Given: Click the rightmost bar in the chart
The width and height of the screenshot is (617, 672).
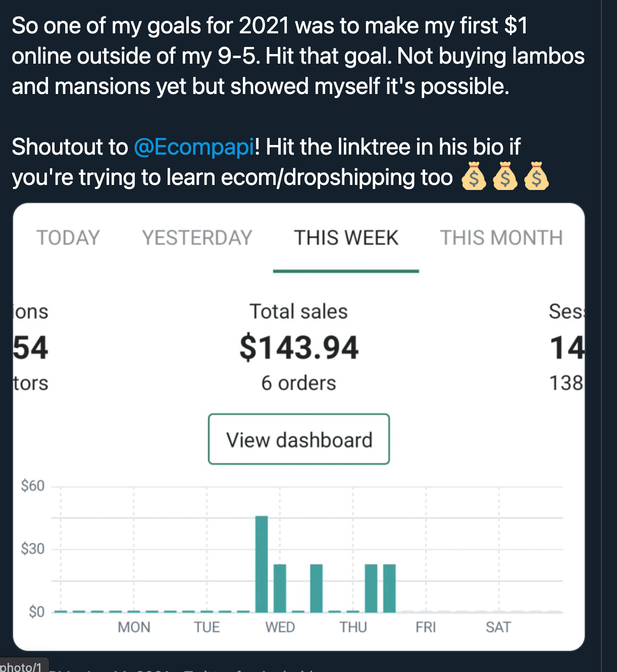Looking at the screenshot, I should 389,588.
